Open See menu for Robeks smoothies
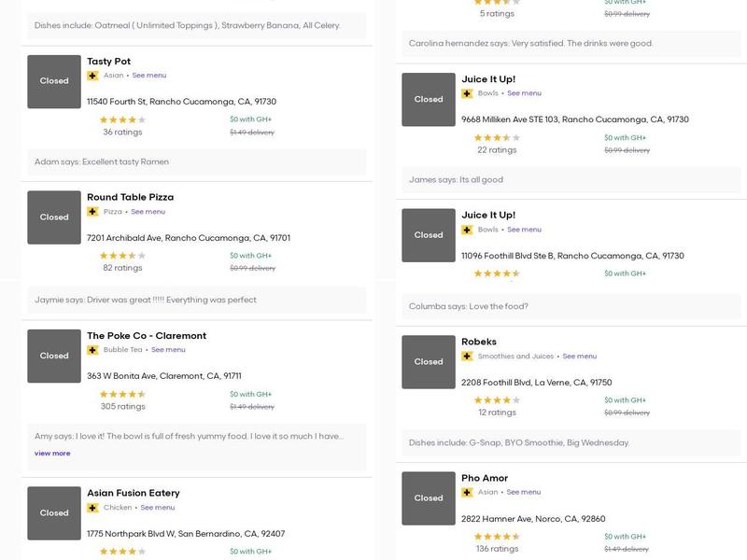 point(579,357)
